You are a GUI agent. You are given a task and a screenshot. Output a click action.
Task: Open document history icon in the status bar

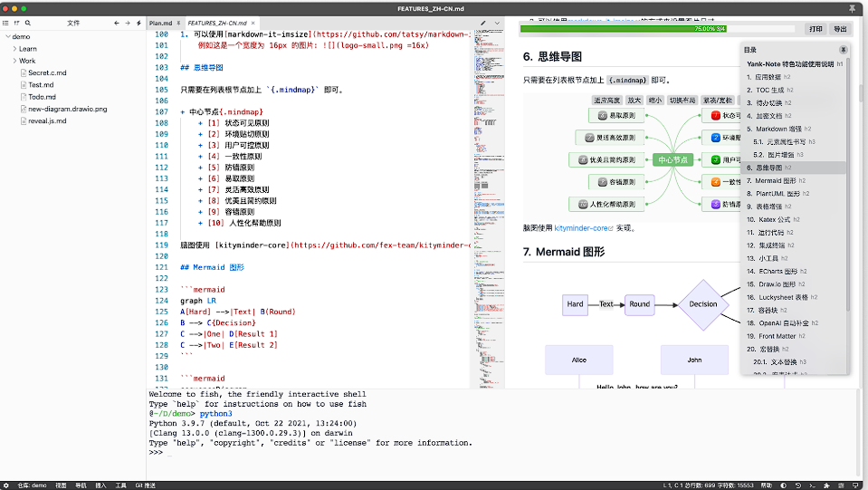tap(797, 485)
